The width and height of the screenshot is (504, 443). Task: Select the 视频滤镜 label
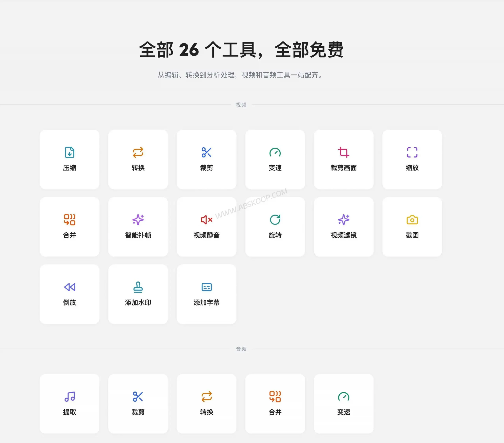pos(344,235)
